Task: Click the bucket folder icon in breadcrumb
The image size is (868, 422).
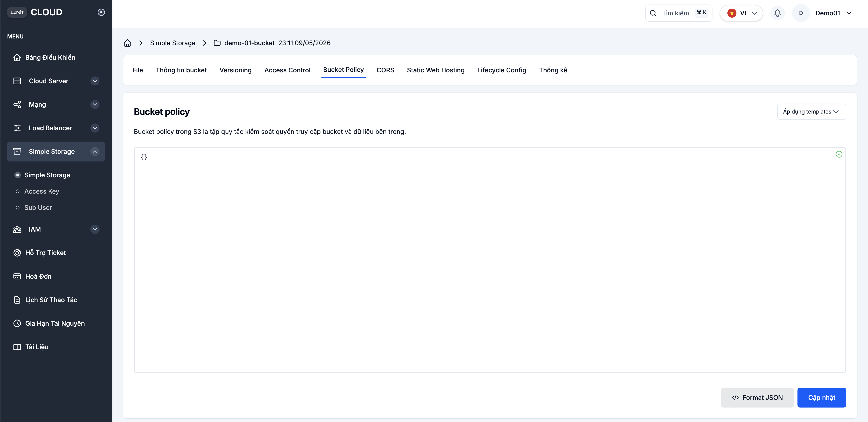Action: pos(217,43)
